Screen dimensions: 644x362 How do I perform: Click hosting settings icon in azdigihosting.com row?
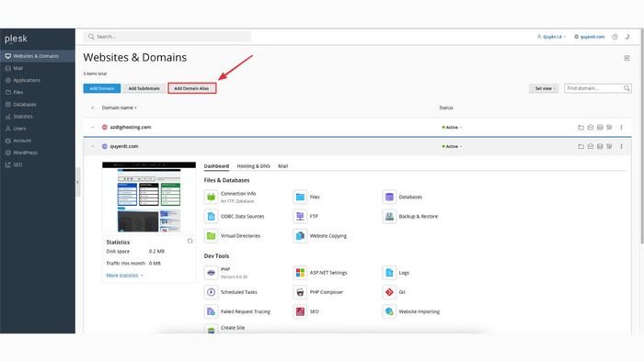(609, 127)
